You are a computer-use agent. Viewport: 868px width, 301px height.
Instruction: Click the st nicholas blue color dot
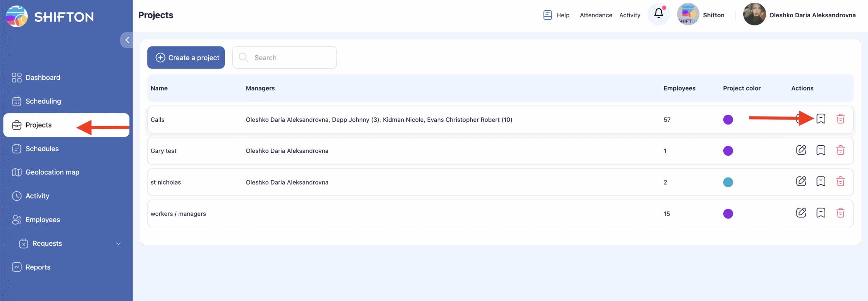coord(728,182)
